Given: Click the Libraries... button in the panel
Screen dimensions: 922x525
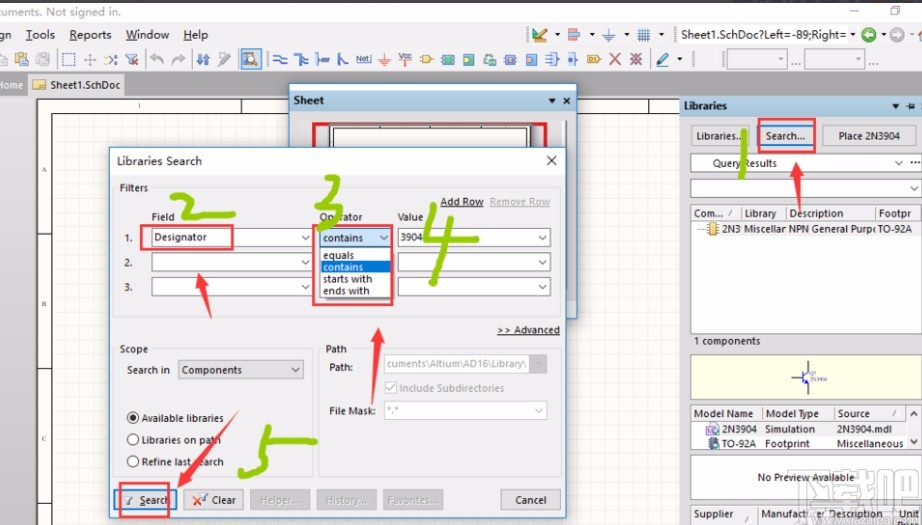Looking at the screenshot, I should pyautogui.click(x=719, y=136).
